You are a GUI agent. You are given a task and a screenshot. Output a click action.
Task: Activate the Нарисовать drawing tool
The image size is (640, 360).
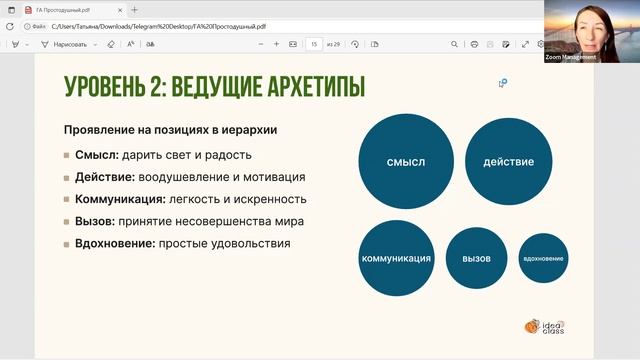(64, 44)
